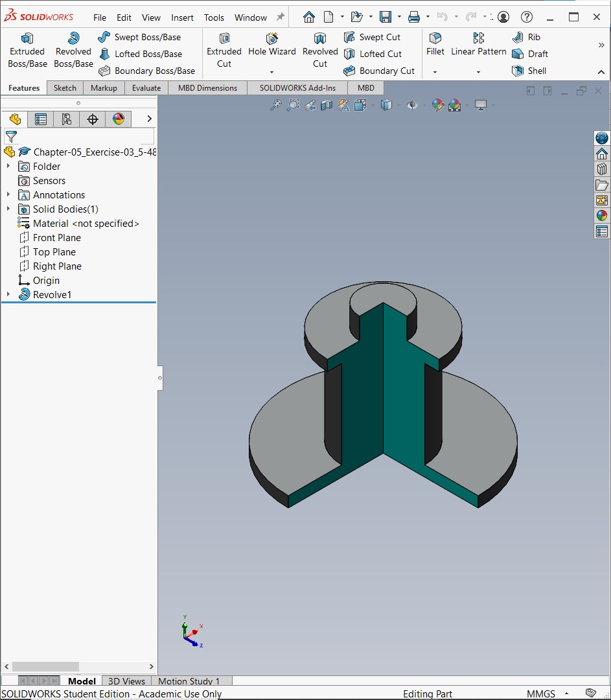Open Appearances task pane icon
The height and width of the screenshot is (700, 611).
click(x=602, y=216)
